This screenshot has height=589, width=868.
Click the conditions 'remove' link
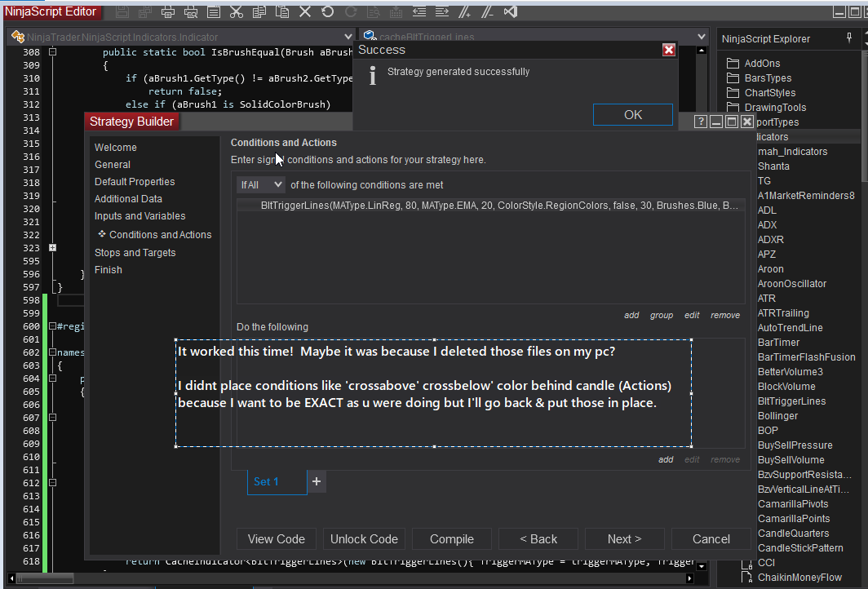pos(725,315)
